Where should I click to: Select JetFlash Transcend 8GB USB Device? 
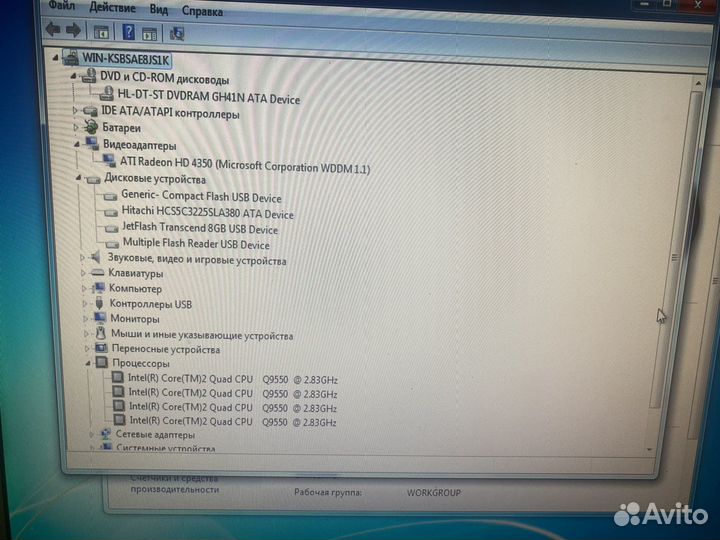[x=200, y=229]
